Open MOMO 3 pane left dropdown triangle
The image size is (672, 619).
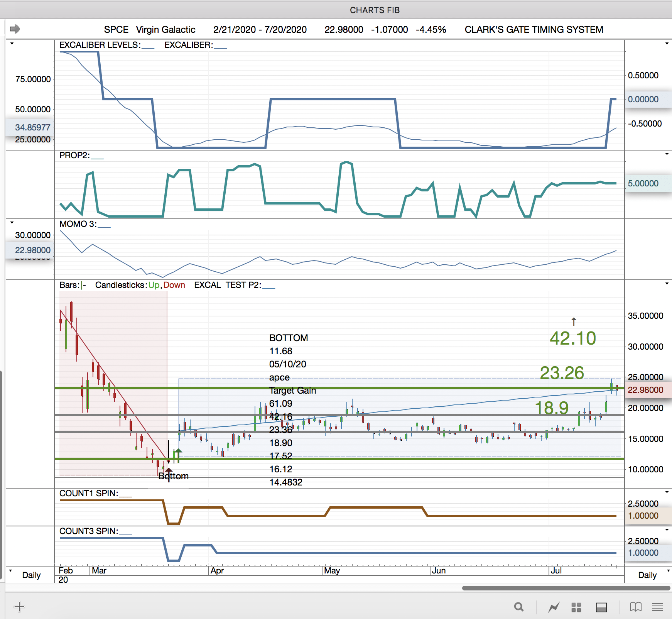tap(12, 223)
